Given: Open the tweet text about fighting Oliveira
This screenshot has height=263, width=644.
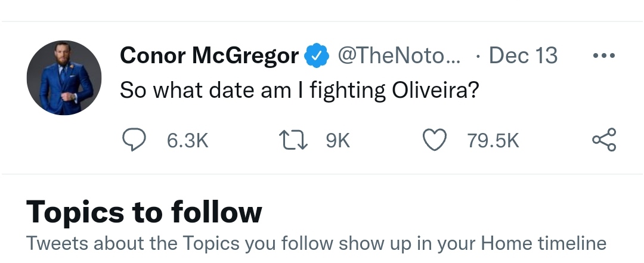Looking at the screenshot, I should [x=299, y=91].
